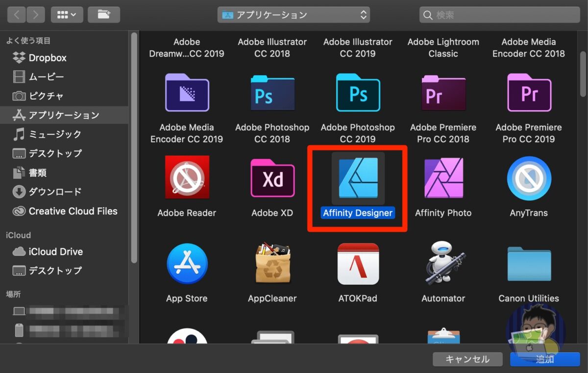588x373 pixels.
Task: Click the Adobe Photoshop CC 2019 label
Action: [358, 133]
